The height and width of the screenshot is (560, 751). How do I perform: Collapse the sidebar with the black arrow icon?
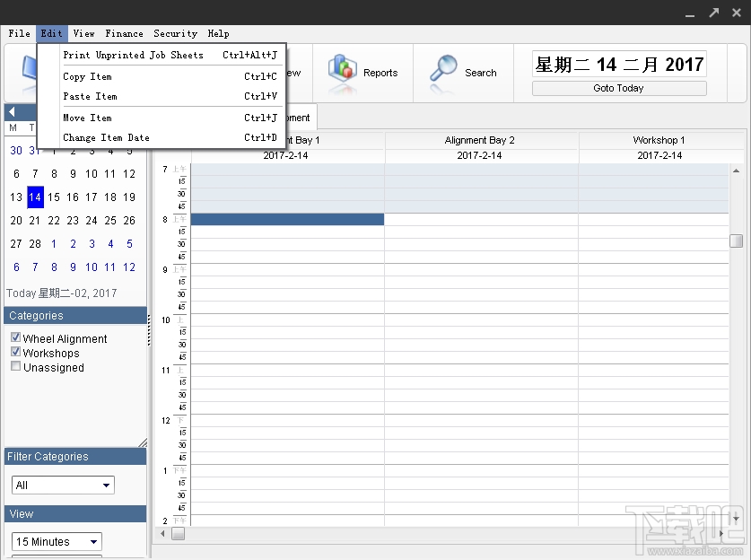pos(13,113)
